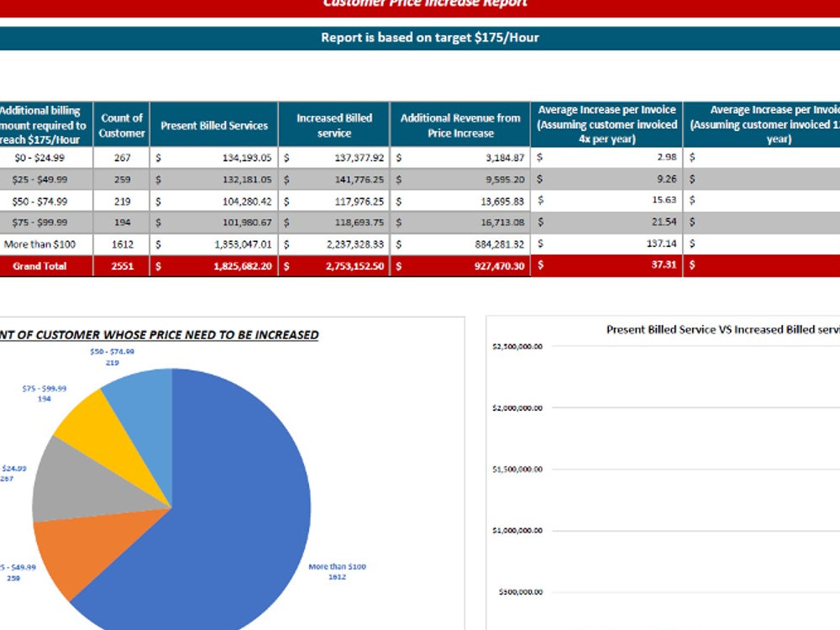The width and height of the screenshot is (840, 630).
Task: Select the 'More than $100 1612' pie data label
Action: (337, 571)
